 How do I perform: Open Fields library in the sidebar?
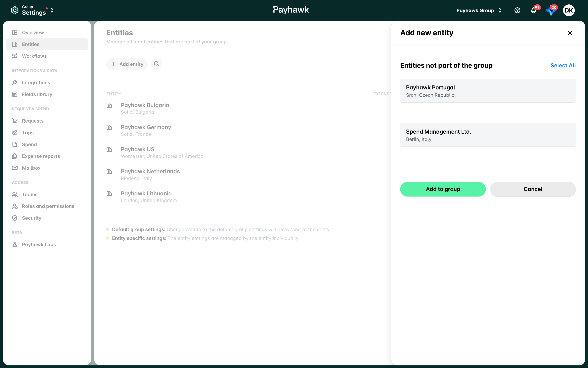click(47, 94)
